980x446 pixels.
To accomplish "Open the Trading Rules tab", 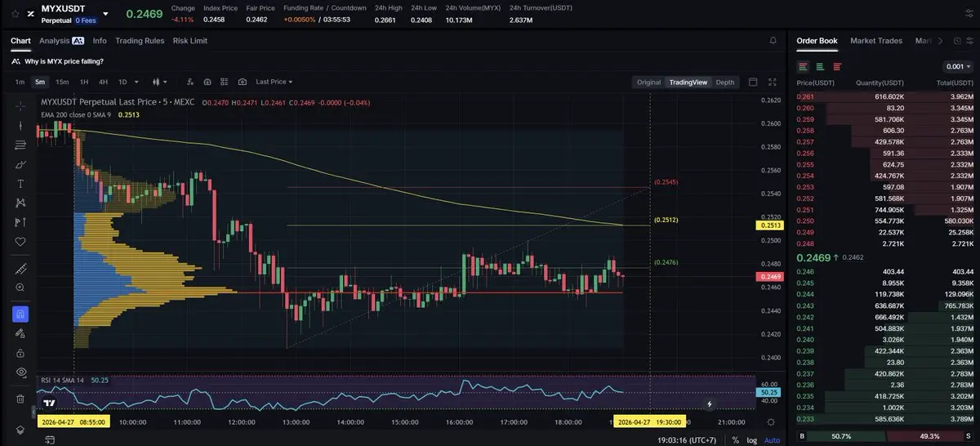I will pyautogui.click(x=140, y=41).
